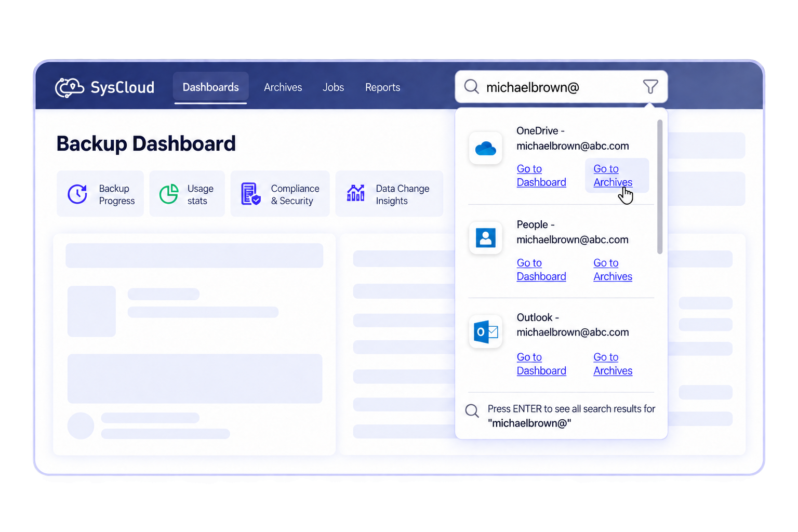Viewport: 798px width, 532px height.
Task: Select the Usage stats card label
Action: pos(201,195)
